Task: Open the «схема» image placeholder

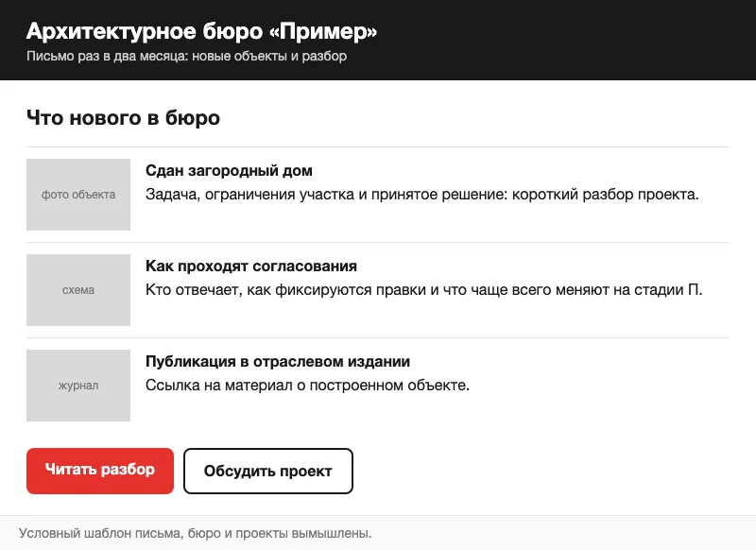Action: click(78, 290)
